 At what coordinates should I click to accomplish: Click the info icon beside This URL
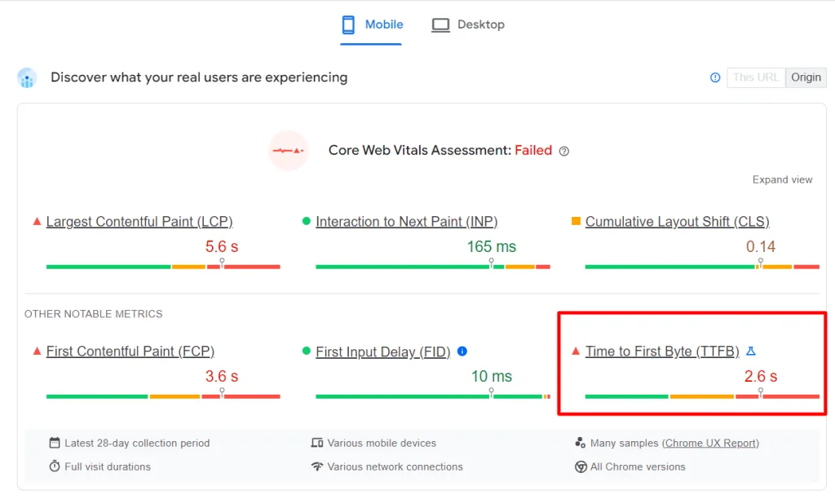[715, 77]
